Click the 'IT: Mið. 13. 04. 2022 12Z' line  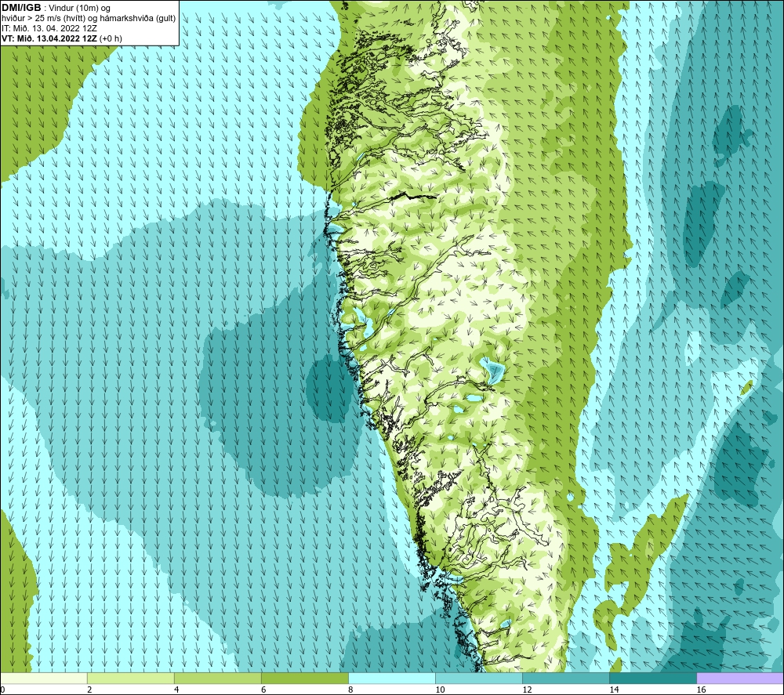(x=49, y=28)
